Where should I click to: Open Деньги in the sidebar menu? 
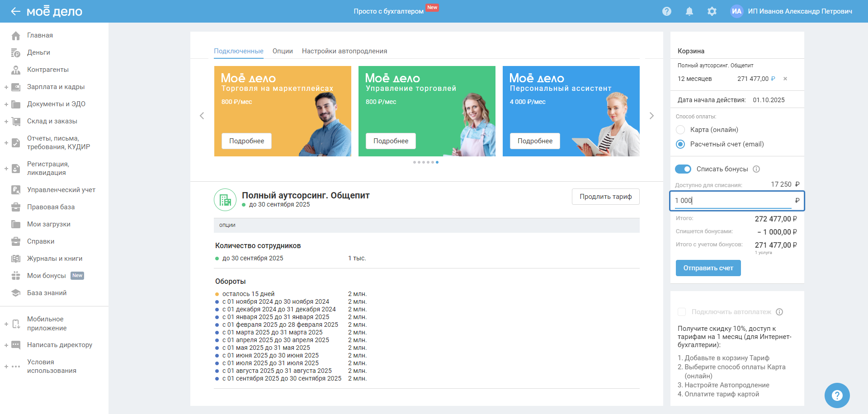pos(38,52)
